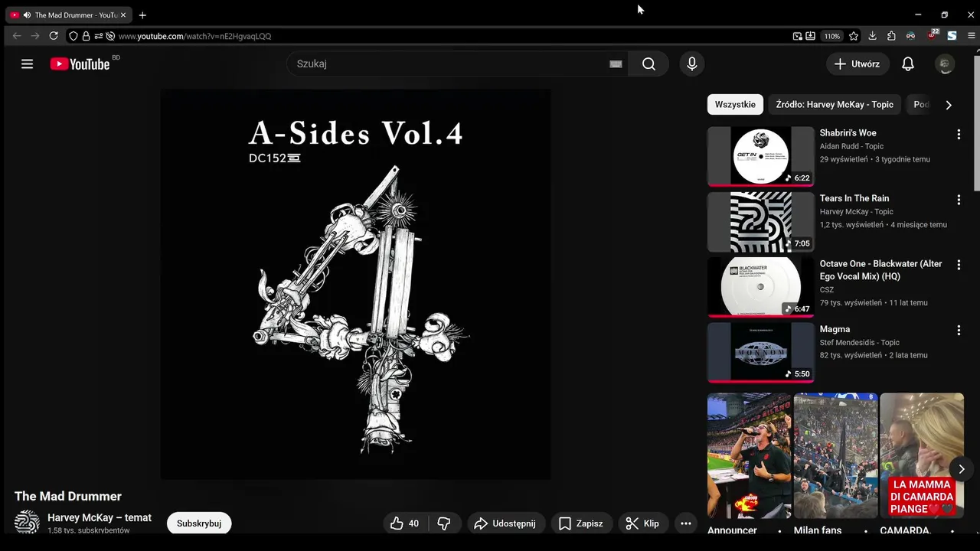The image size is (980, 551).
Task: Open the Shabriri's Woe title link
Action: [848, 133]
